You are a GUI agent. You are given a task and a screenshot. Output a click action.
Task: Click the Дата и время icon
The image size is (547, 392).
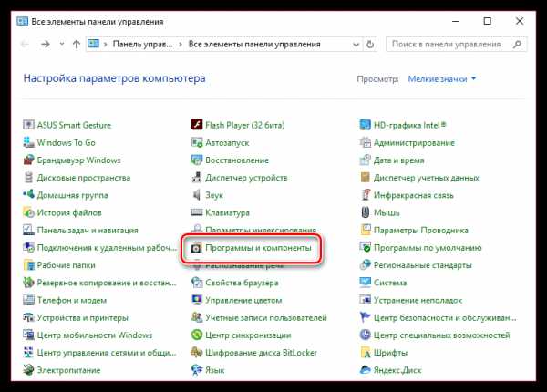coord(366,160)
